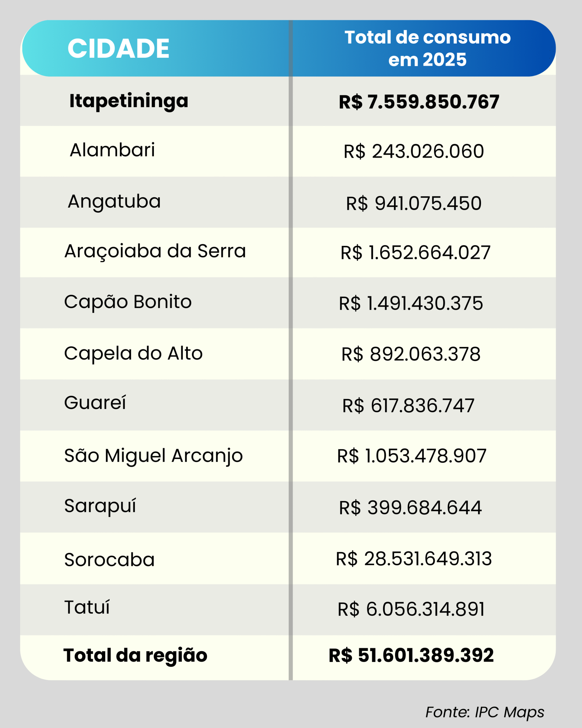Select the Angatuba city cell
582x728 pixels.
[x=114, y=202]
